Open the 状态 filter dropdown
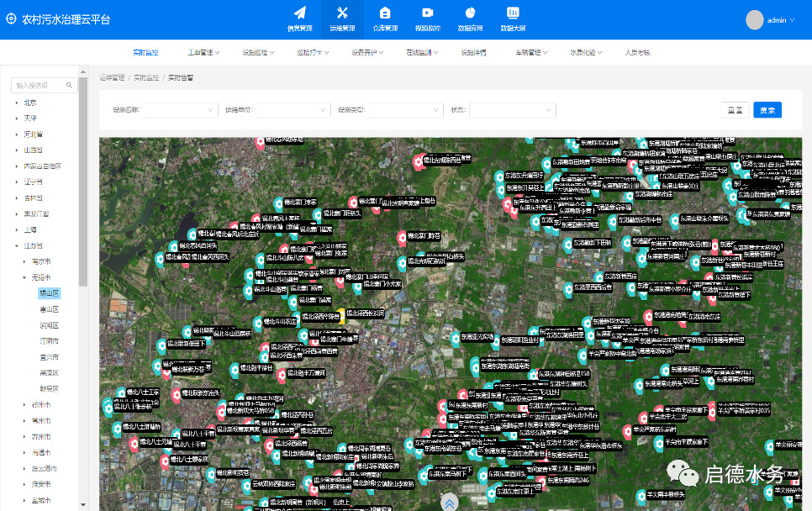812x511 pixels. (x=512, y=110)
